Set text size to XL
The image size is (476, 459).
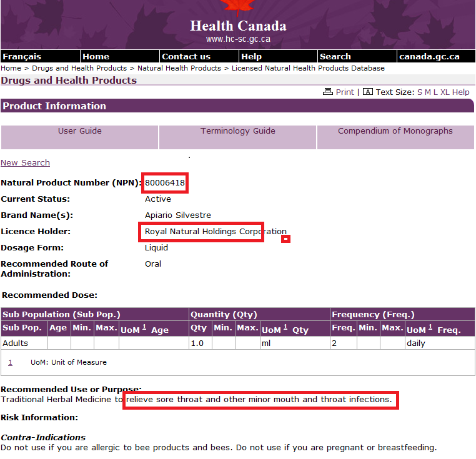[445, 92]
